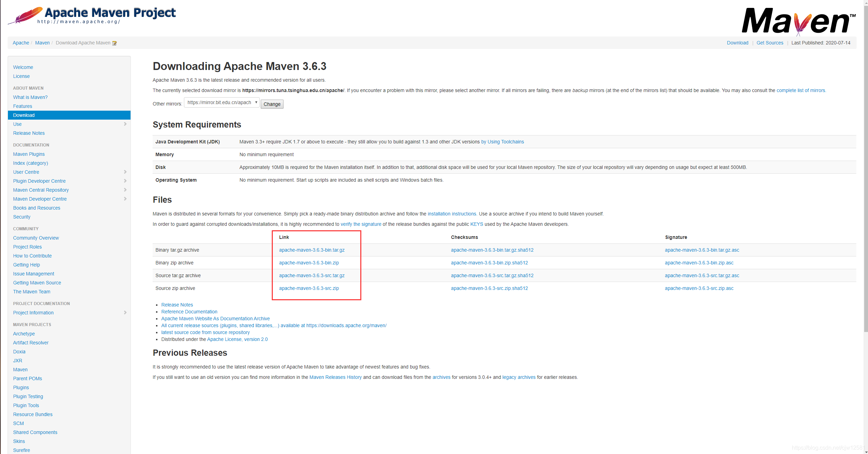Expand the Project Information chevron

(125, 313)
